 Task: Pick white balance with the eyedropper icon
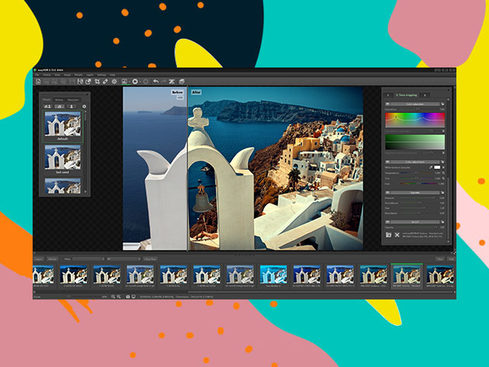pos(431,167)
